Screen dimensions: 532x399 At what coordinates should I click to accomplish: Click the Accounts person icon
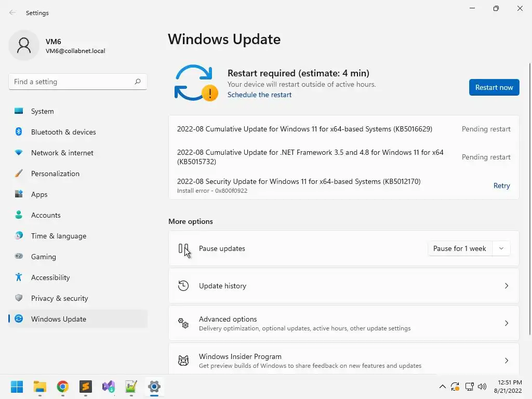pos(19,215)
